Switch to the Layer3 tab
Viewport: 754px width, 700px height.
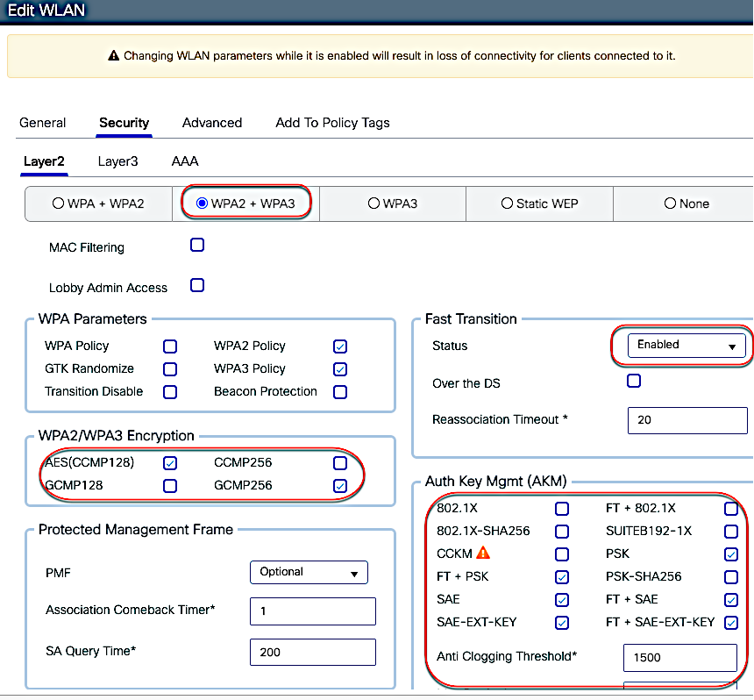point(118,161)
